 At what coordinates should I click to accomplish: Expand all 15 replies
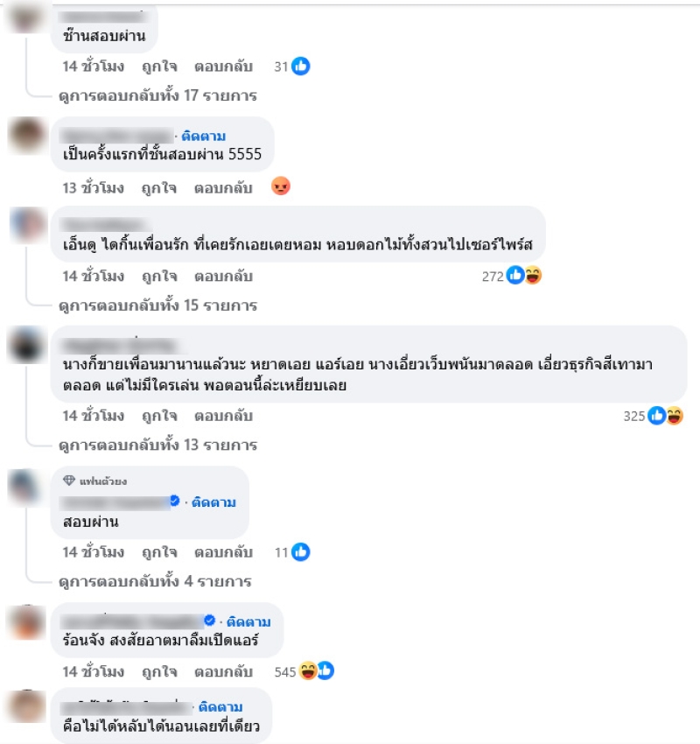pyautogui.click(x=157, y=305)
